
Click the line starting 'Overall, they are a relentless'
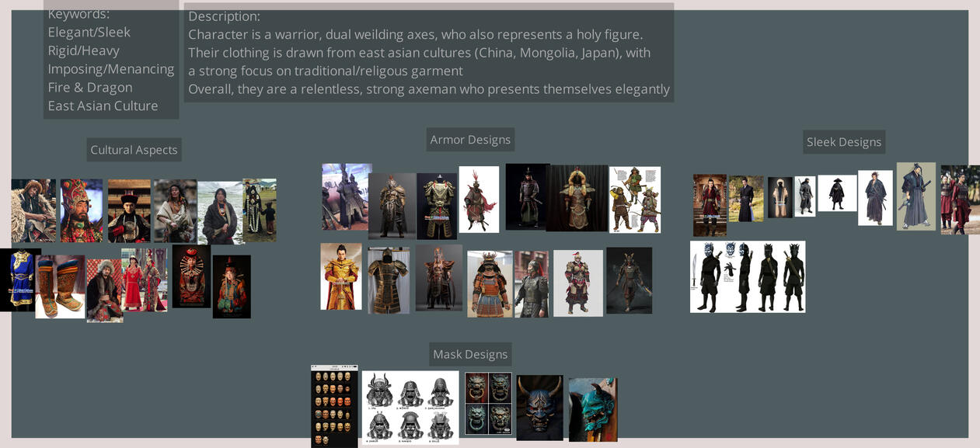(429, 89)
